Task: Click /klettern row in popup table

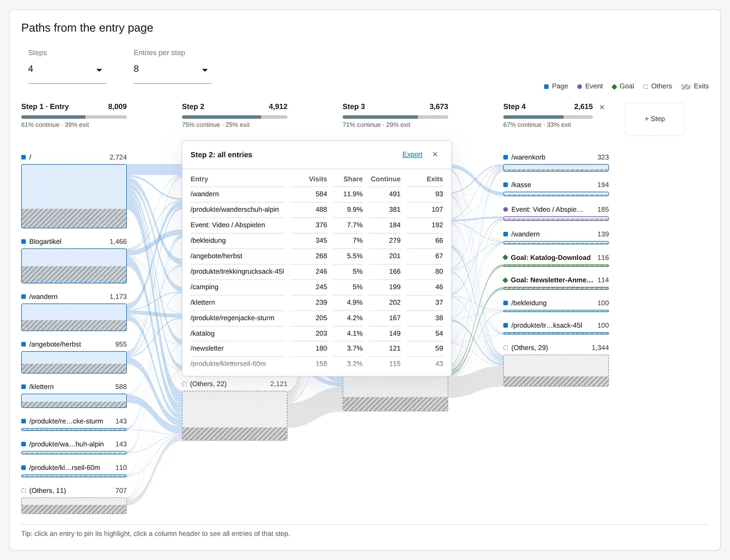Action: coord(317,302)
